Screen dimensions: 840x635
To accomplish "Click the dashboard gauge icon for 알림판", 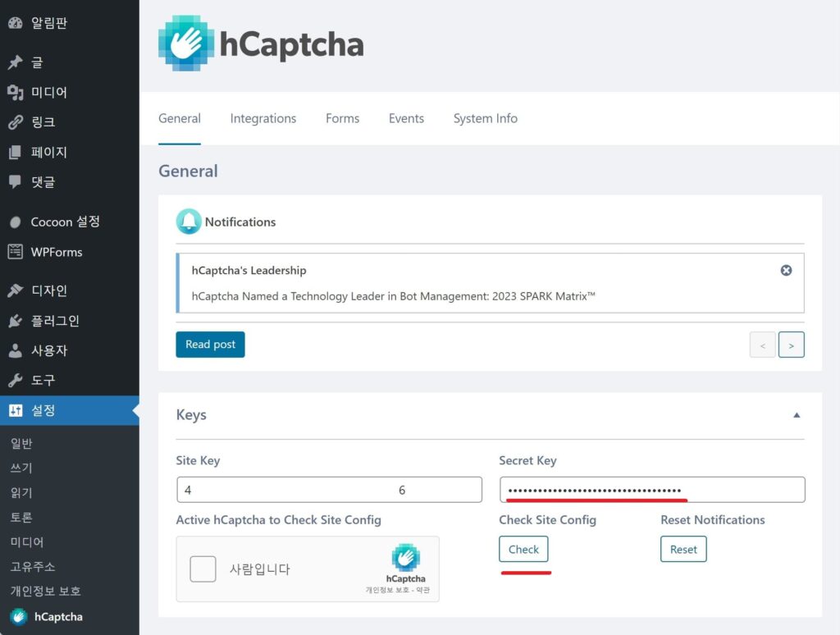I will [x=16, y=22].
